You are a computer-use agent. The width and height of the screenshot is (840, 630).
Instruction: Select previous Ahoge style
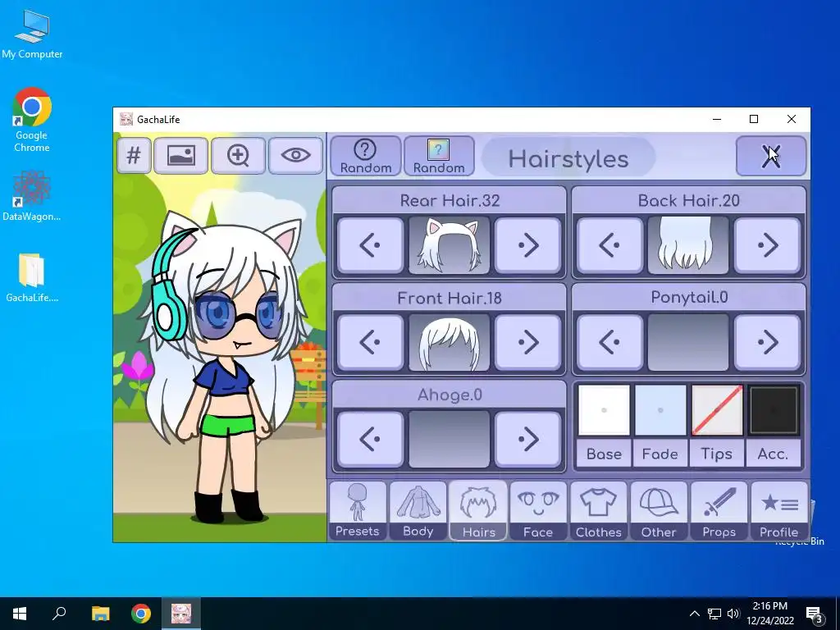point(370,440)
